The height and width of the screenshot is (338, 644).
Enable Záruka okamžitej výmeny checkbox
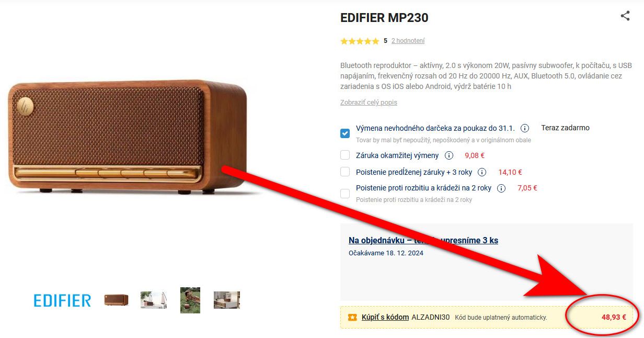(x=345, y=155)
